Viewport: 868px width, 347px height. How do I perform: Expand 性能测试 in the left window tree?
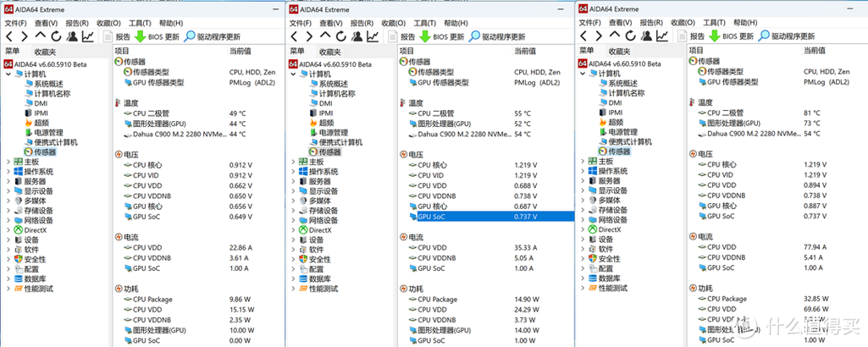point(8,289)
